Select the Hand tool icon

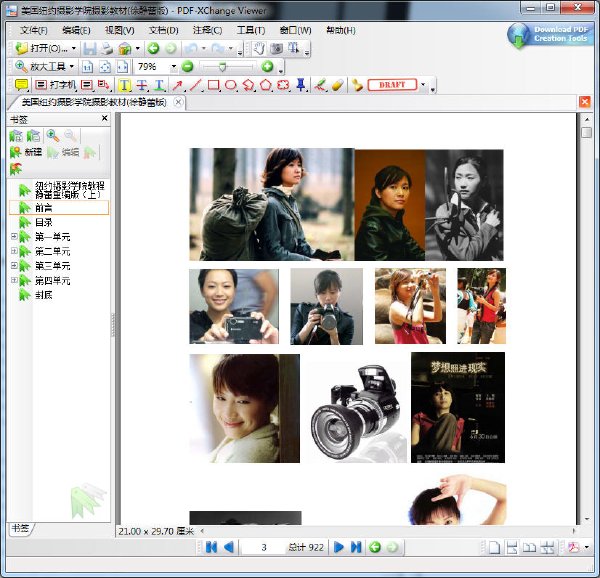(x=259, y=49)
